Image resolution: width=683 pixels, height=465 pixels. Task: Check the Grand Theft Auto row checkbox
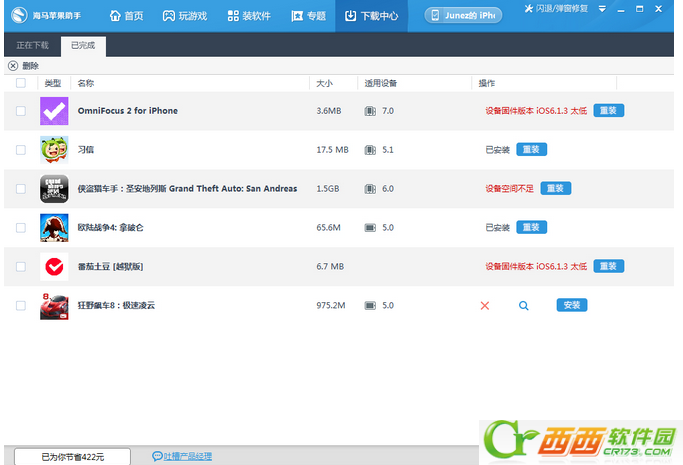coord(20,189)
